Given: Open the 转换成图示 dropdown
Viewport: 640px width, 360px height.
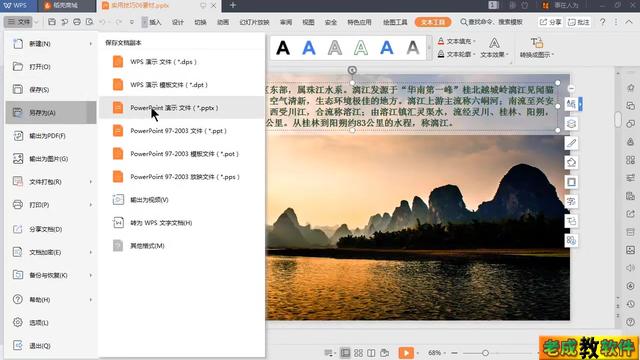Looking at the screenshot, I should click(x=537, y=48).
